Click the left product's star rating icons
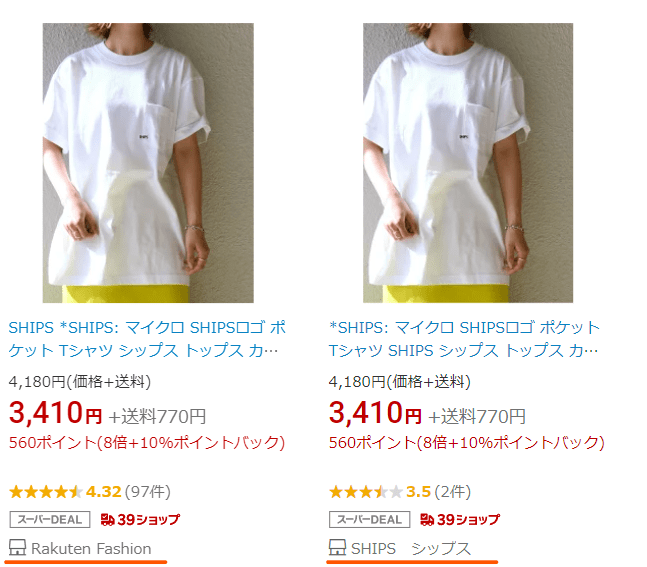This screenshot has height=567, width=647. (x=46, y=492)
